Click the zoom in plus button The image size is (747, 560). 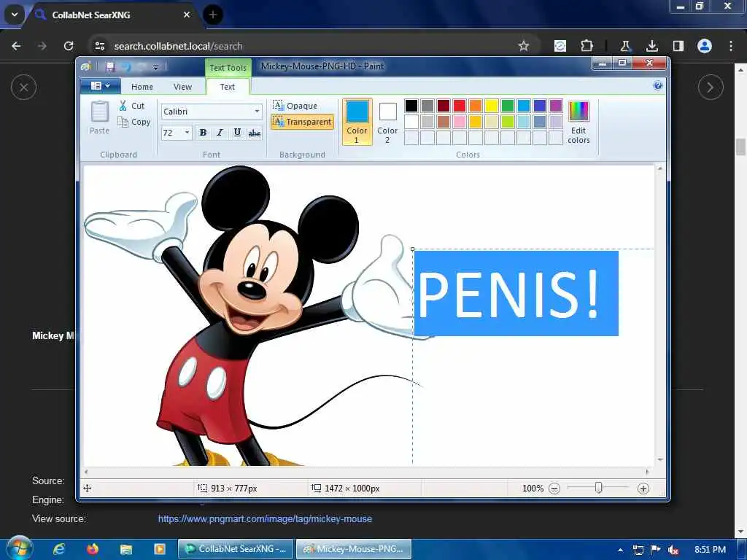pos(643,489)
